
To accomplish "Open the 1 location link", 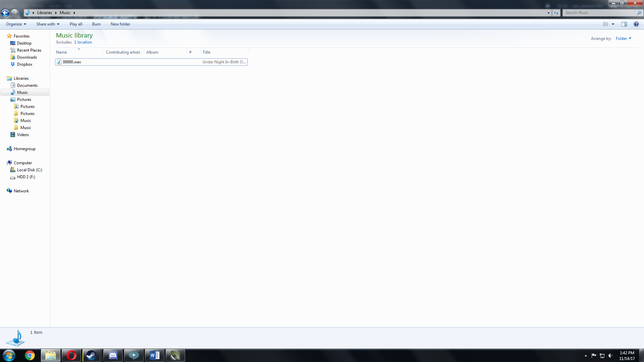I will coord(83,42).
